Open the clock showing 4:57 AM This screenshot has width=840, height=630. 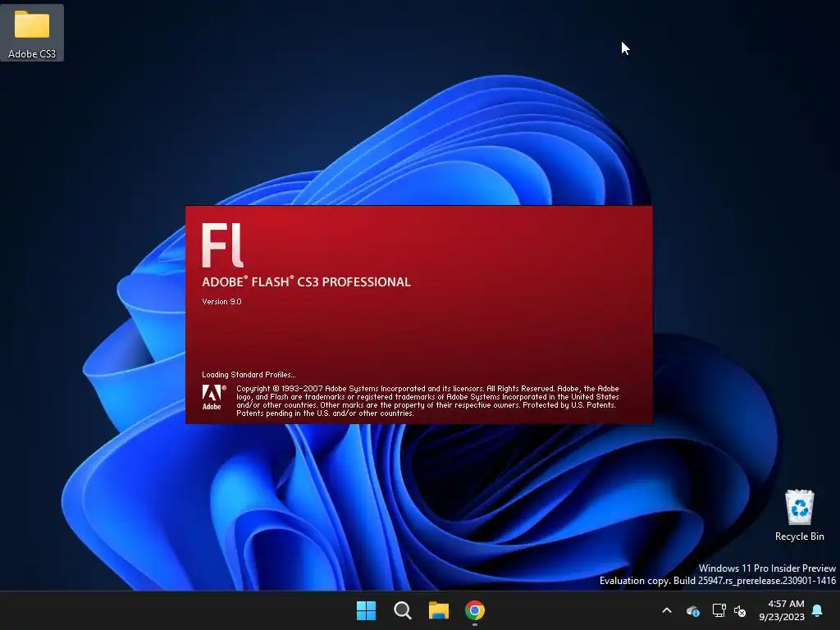pyautogui.click(x=786, y=604)
